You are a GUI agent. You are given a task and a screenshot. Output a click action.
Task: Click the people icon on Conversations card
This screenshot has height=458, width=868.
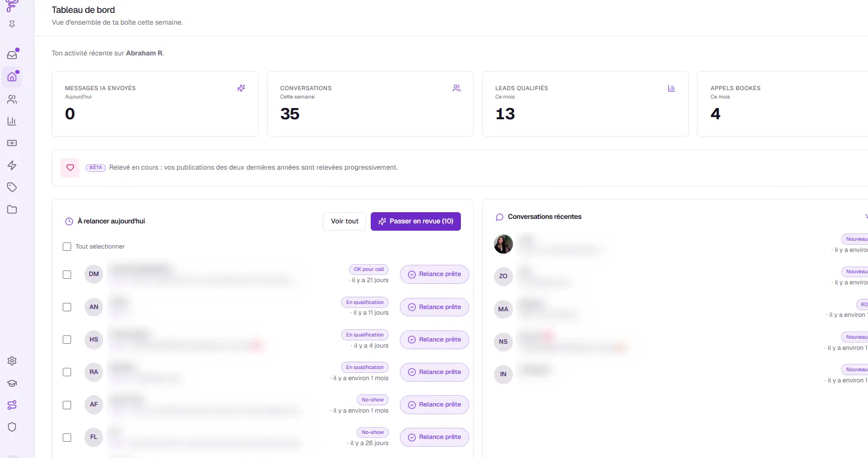coord(457,88)
